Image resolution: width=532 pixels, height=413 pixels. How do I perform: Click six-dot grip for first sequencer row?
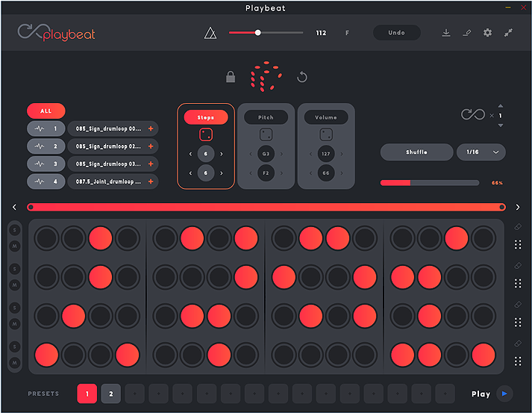click(518, 244)
